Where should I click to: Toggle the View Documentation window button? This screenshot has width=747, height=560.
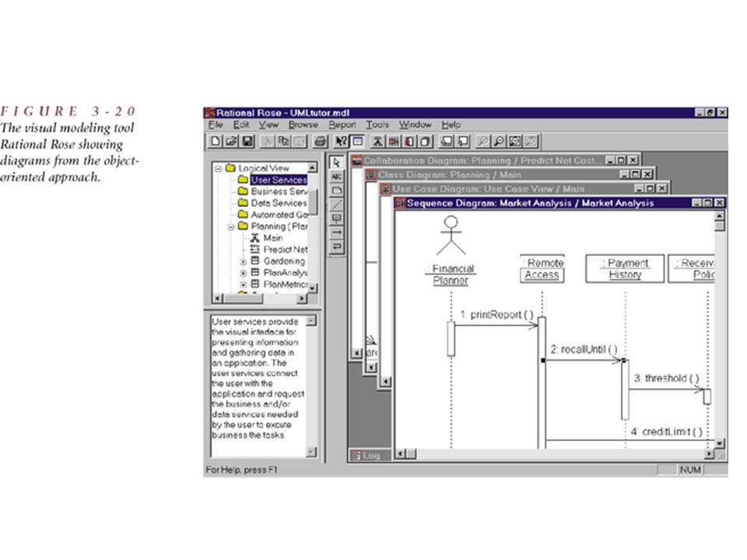357,141
